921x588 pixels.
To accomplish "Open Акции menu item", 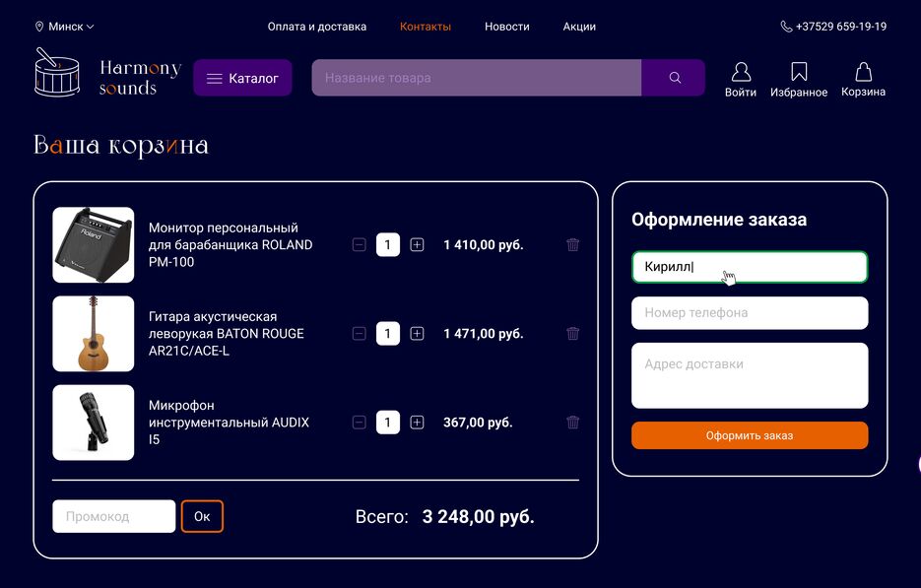I will [579, 27].
